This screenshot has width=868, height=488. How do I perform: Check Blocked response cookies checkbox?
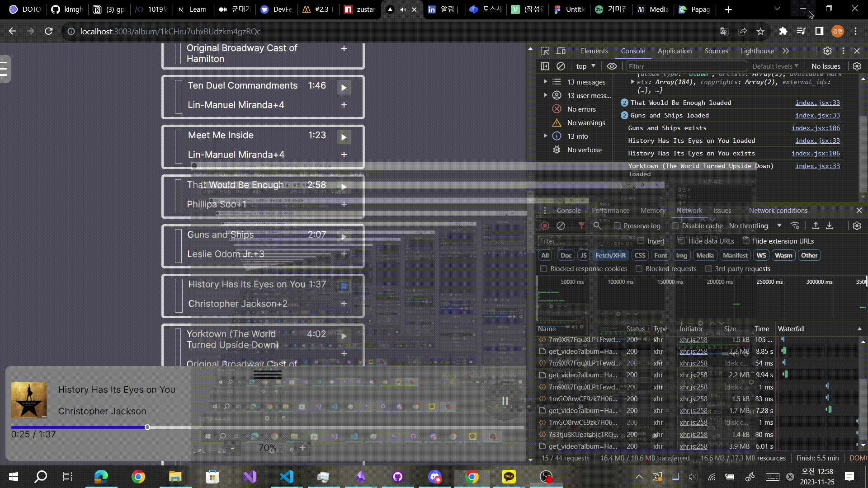pos(544,269)
